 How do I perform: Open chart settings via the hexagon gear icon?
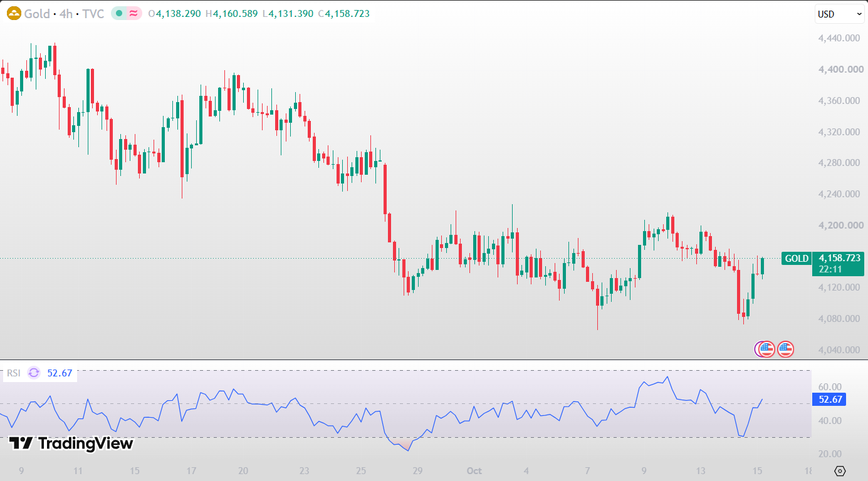pyautogui.click(x=840, y=471)
